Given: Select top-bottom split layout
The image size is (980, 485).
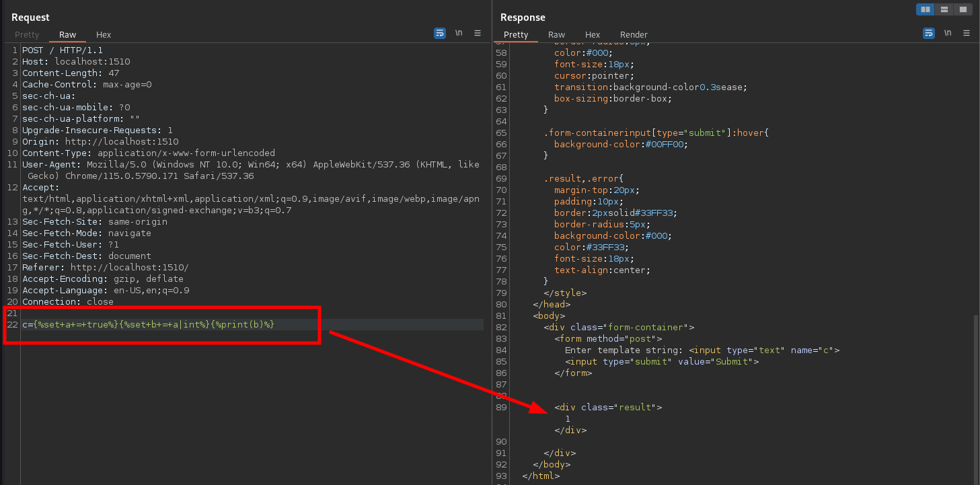Looking at the screenshot, I should (x=944, y=9).
